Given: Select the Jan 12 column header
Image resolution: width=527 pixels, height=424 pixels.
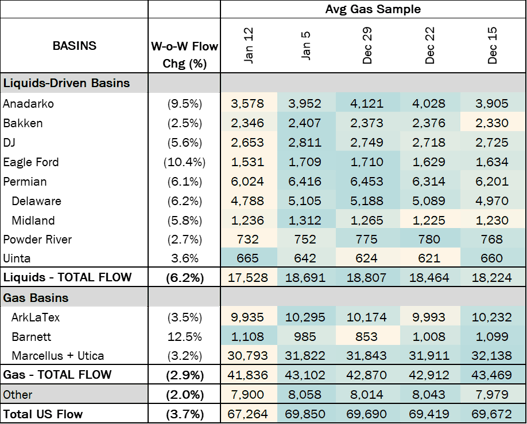Looking at the screenshot, I should pos(248,46).
